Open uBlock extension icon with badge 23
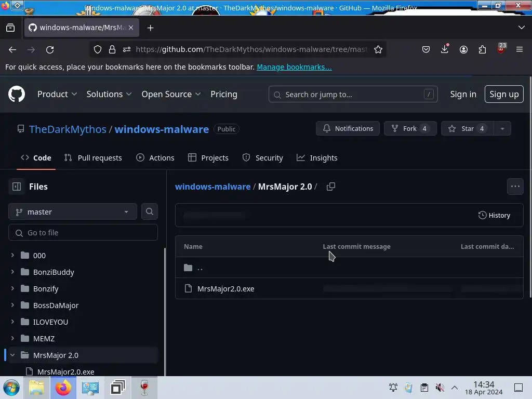Image resolution: width=532 pixels, height=399 pixels. (501, 48)
